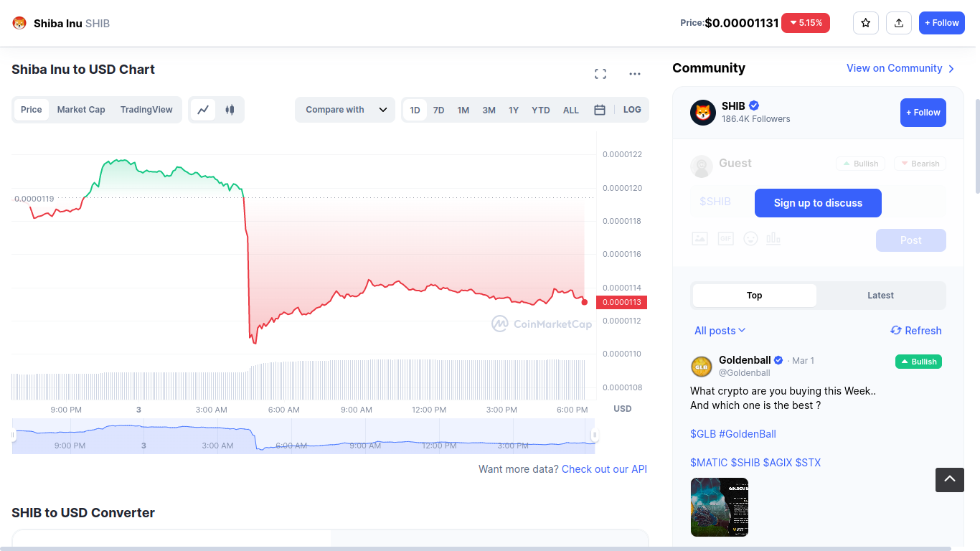Viewport: 980px width, 551px height.
Task: Mark post sentiment as Bearish
Action: pyautogui.click(x=920, y=164)
